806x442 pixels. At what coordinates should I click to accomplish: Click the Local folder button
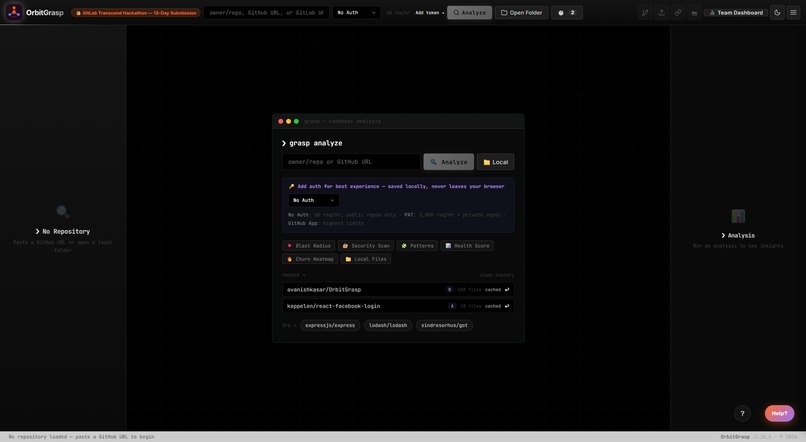(496, 162)
